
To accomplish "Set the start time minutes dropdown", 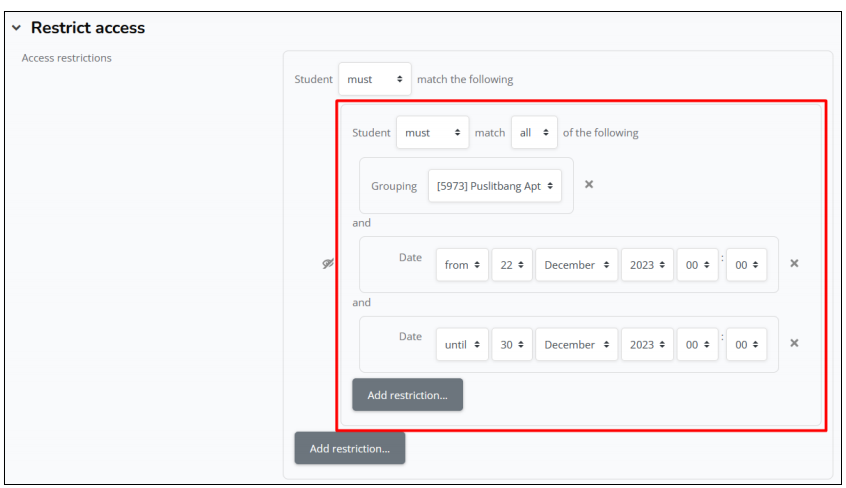I will coord(746,265).
